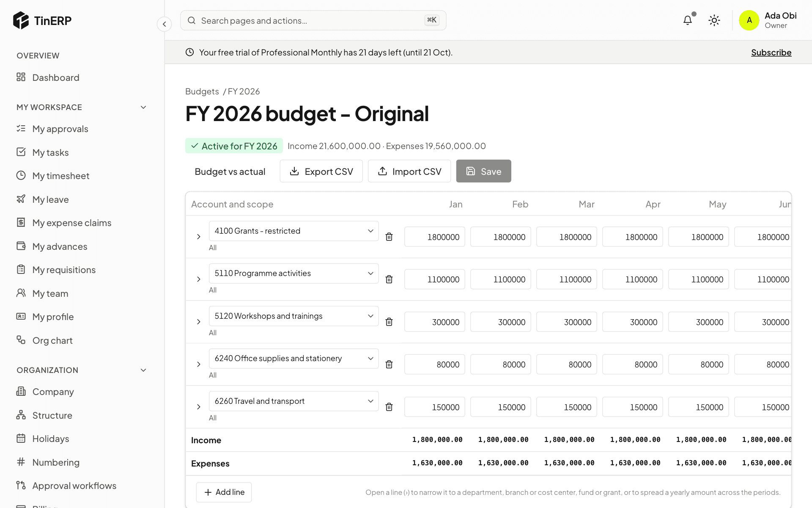Image resolution: width=812 pixels, height=508 pixels.
Task: Open the 5120 Workshops and trainings dropdown
Action: point(294,316)
